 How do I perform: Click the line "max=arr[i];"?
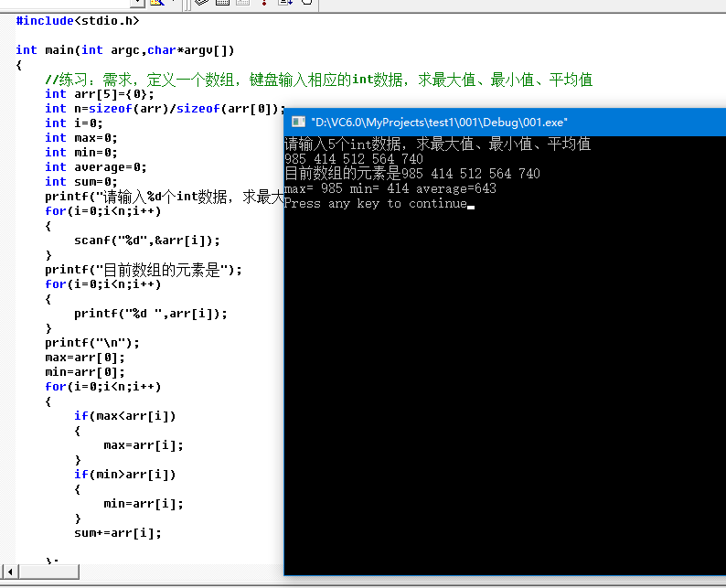click(x=144, y=445)
